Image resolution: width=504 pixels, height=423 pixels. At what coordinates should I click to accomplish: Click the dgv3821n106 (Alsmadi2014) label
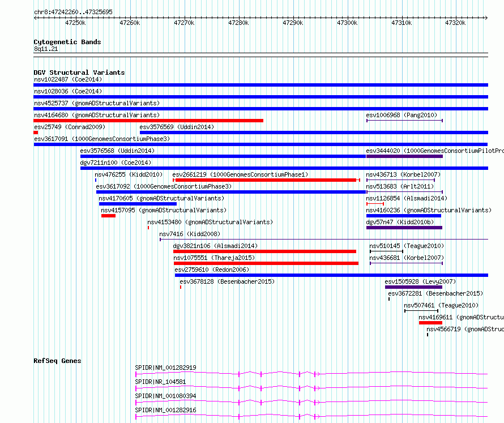tap(215, 246)
